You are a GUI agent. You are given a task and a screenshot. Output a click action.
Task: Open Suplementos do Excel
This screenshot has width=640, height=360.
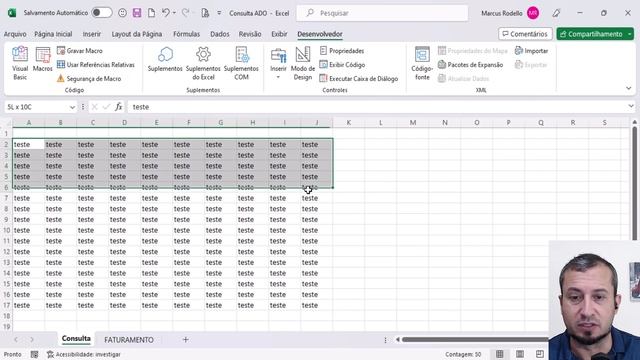[x=203, y=63]
